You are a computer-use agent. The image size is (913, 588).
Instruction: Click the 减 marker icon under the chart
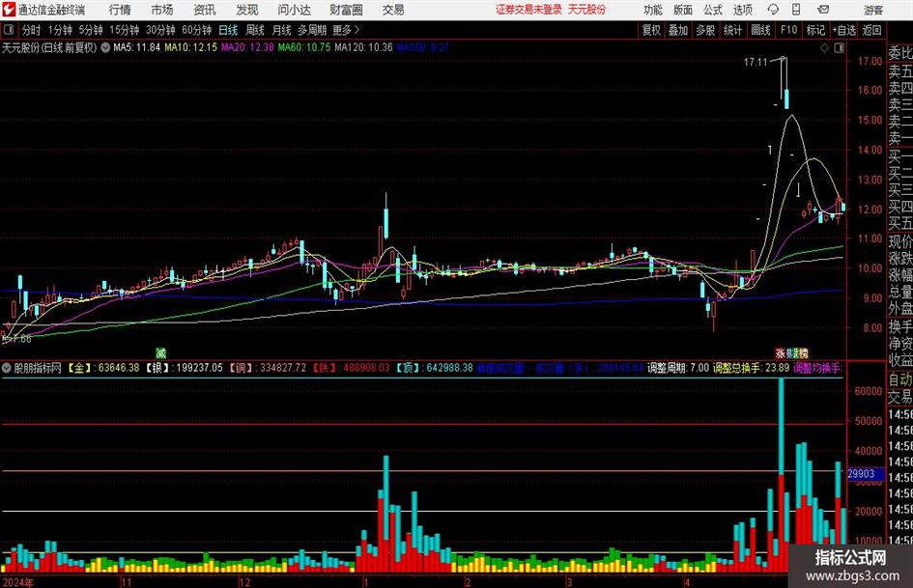click(160, 352)
